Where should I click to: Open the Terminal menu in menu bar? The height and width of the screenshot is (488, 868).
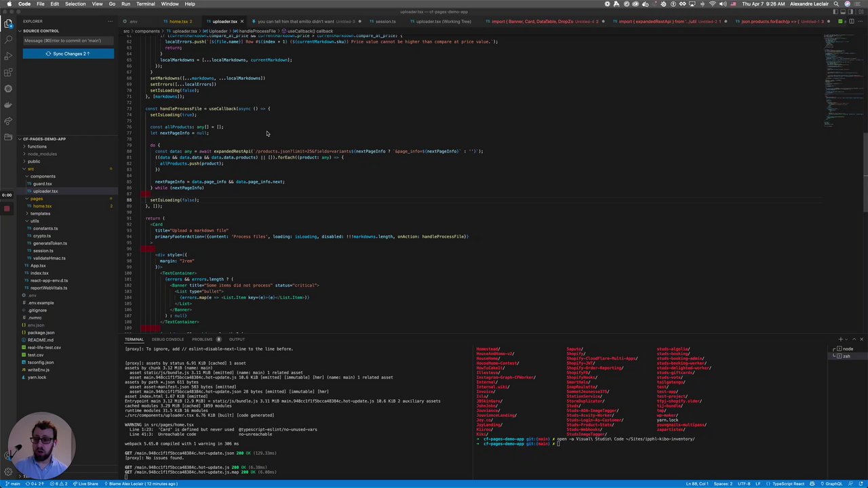pyautogui.click(x=145, y=4)
